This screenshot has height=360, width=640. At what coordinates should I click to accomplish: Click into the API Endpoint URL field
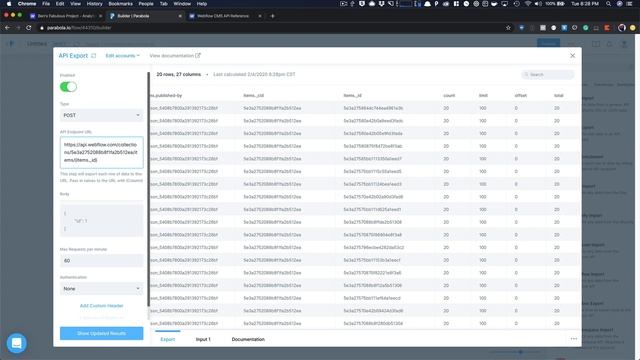(x=102, y=152)
